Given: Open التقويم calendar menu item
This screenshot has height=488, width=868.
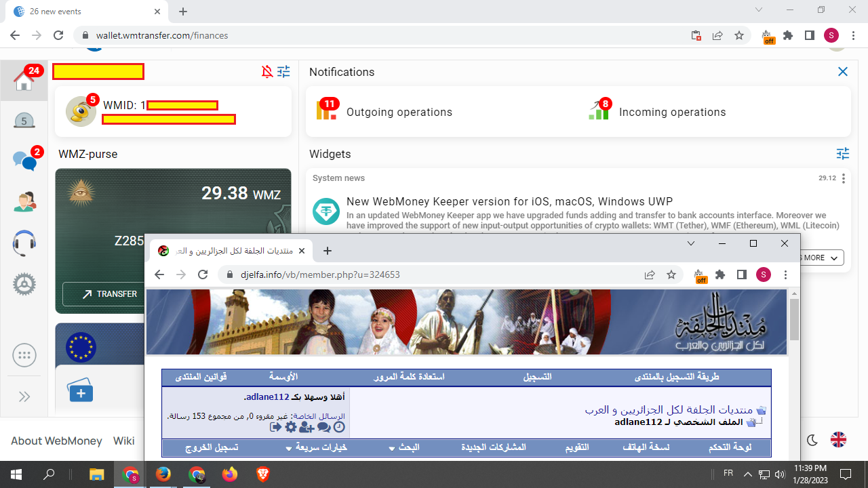Looking at the screenshot, I should (577, 448).
